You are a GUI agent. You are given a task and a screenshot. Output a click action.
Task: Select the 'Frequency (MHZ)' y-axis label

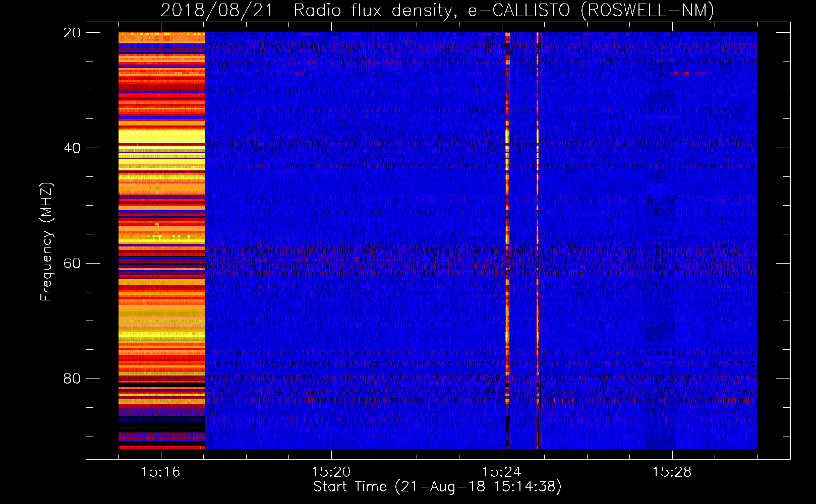click(46, 242)
